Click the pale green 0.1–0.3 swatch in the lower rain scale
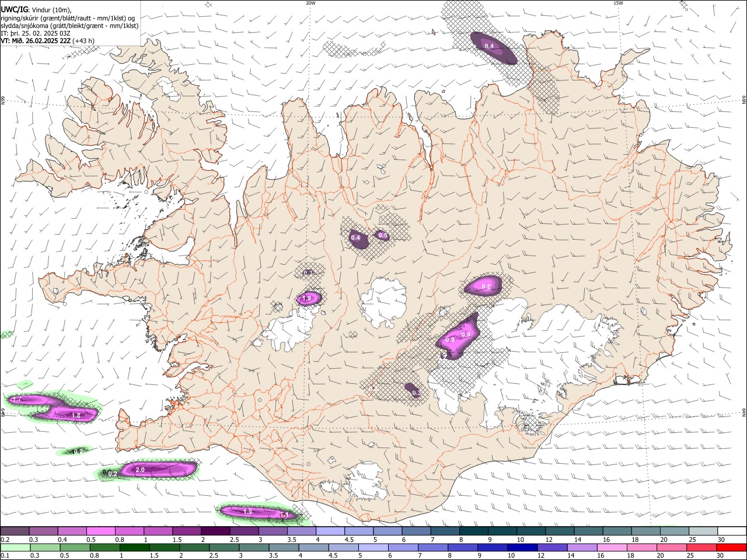 (x=15, y=547)
